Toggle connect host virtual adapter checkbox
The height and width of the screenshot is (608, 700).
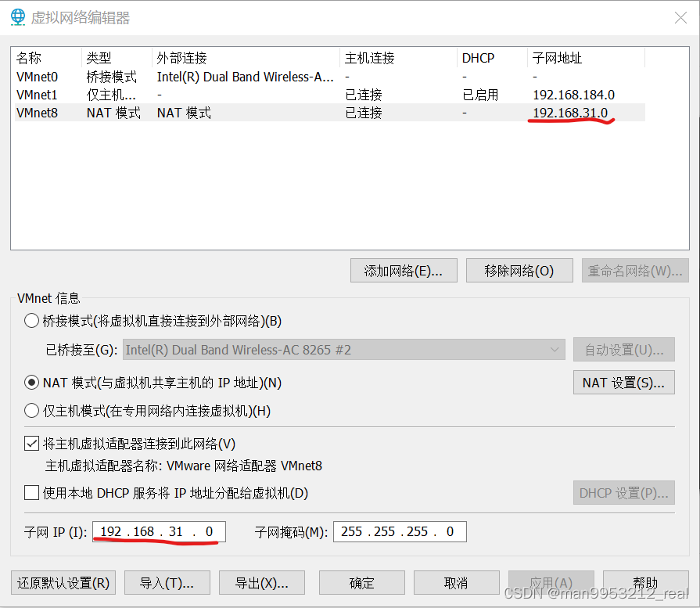pos(32,444)
